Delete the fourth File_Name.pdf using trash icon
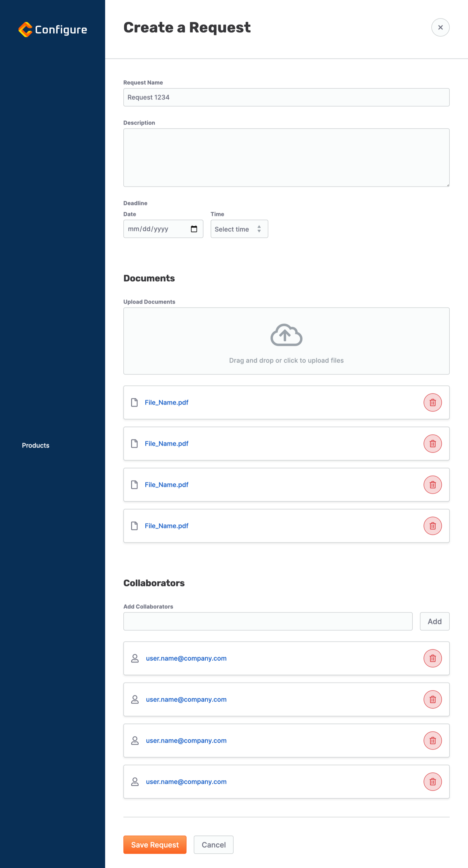The width and height of the screenshot is (468, 868). click(432, 526)
